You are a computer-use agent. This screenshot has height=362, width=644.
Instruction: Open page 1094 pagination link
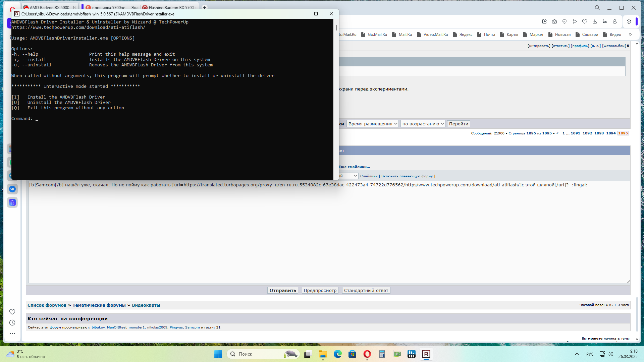pos(611,133)
